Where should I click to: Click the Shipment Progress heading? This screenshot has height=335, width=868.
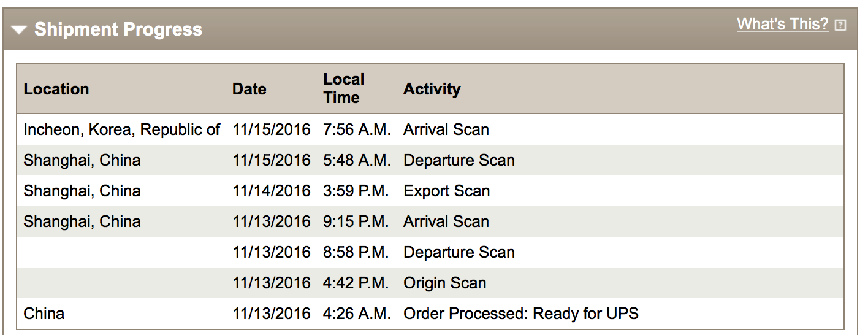click(x=118, y=29)
